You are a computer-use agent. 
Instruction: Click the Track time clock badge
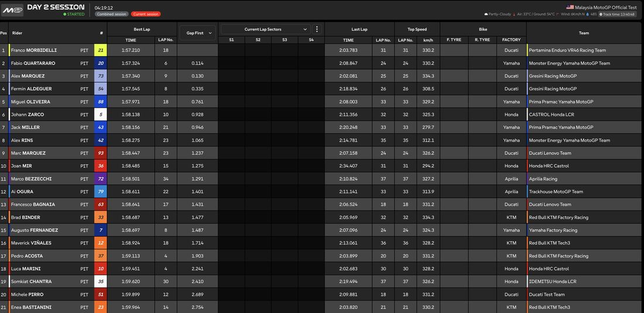coord(617,14)
